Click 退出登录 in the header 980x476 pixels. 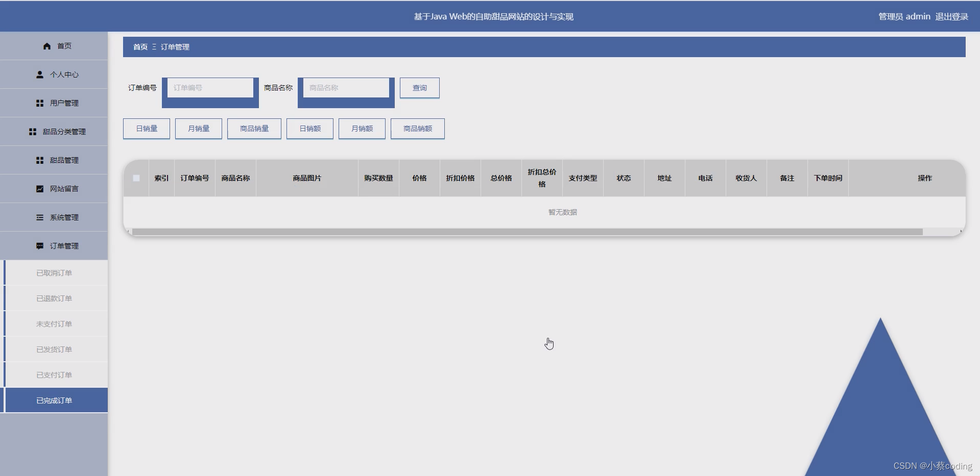click(952, 16)
